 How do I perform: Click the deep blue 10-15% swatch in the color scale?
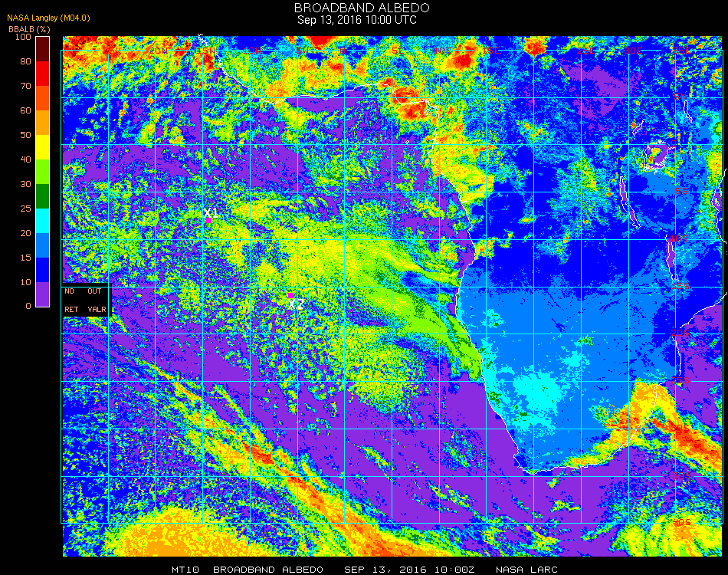(42, 270)
